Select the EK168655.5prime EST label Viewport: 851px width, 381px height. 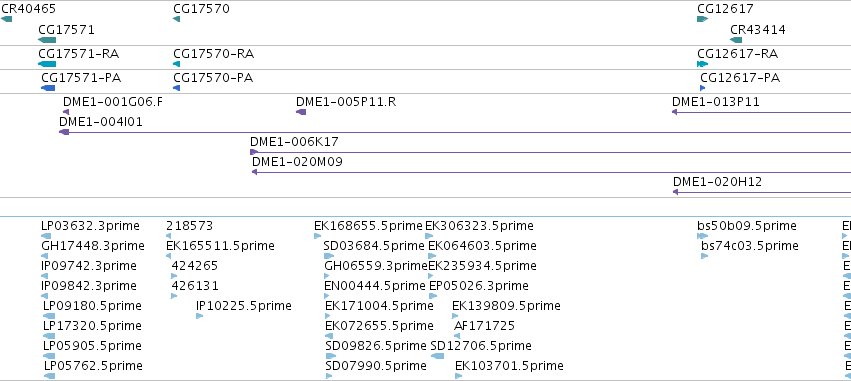(369, 226)
